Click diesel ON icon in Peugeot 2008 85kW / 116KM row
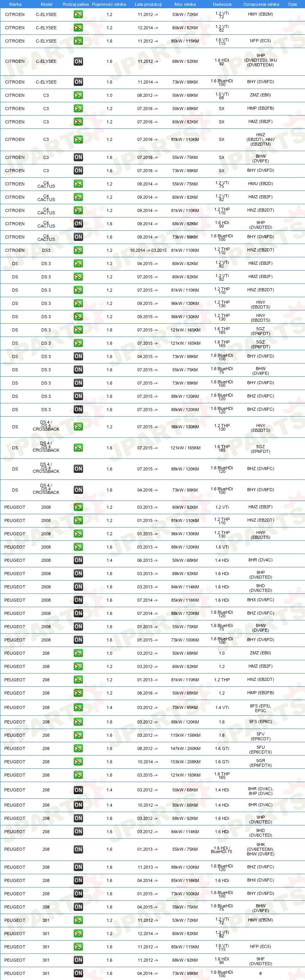Screen dimensions: 305x980 (x=78, y=600)
